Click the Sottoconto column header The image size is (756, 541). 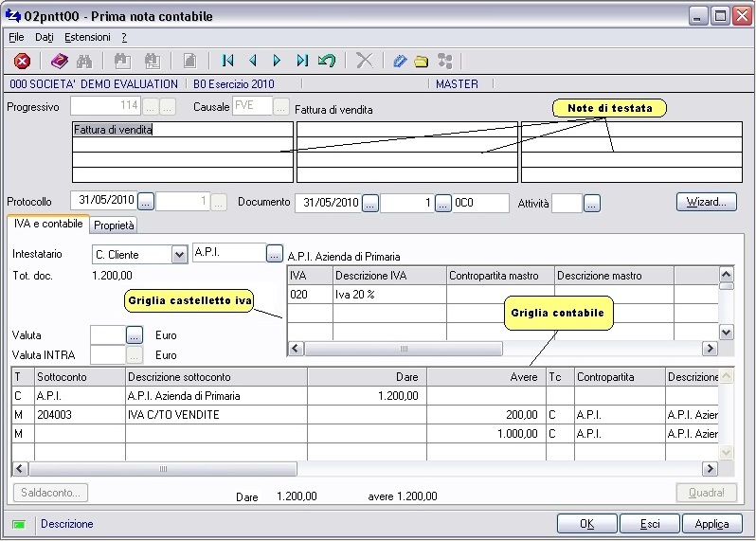click(80, 377)
